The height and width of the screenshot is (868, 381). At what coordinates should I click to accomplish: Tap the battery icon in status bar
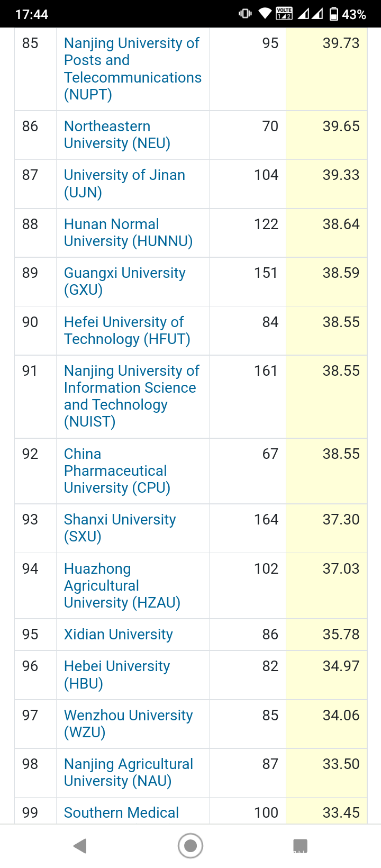(x=334, y=14)
